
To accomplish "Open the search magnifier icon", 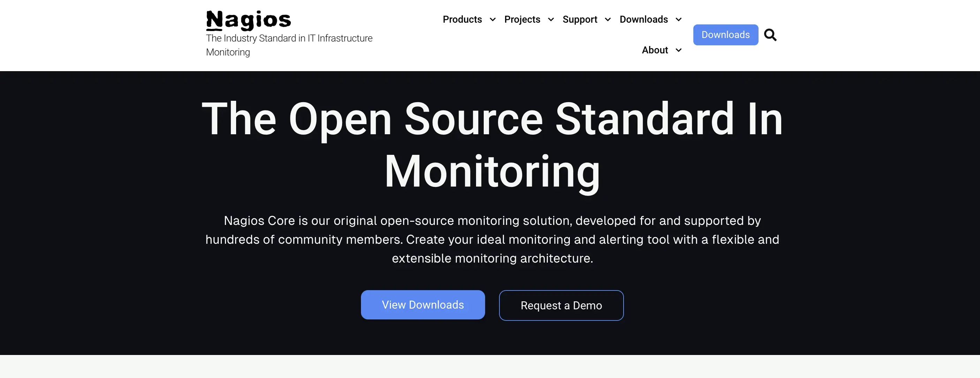I will 770,35.
